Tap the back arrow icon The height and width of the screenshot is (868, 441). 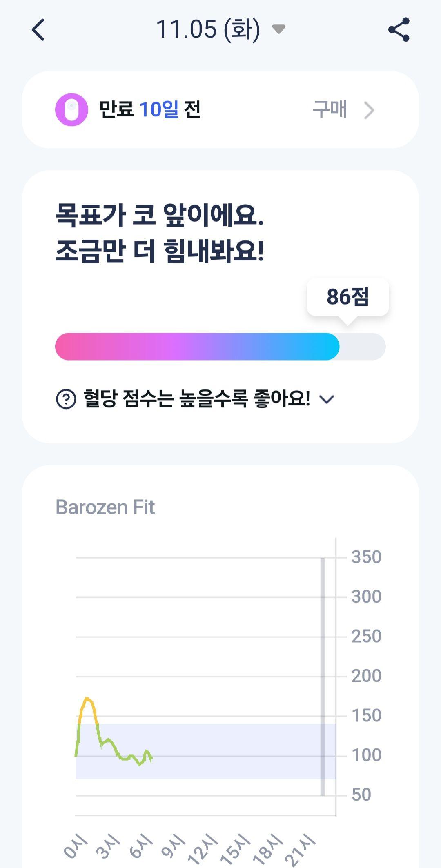pyautogui.click(x=38, y=30)
